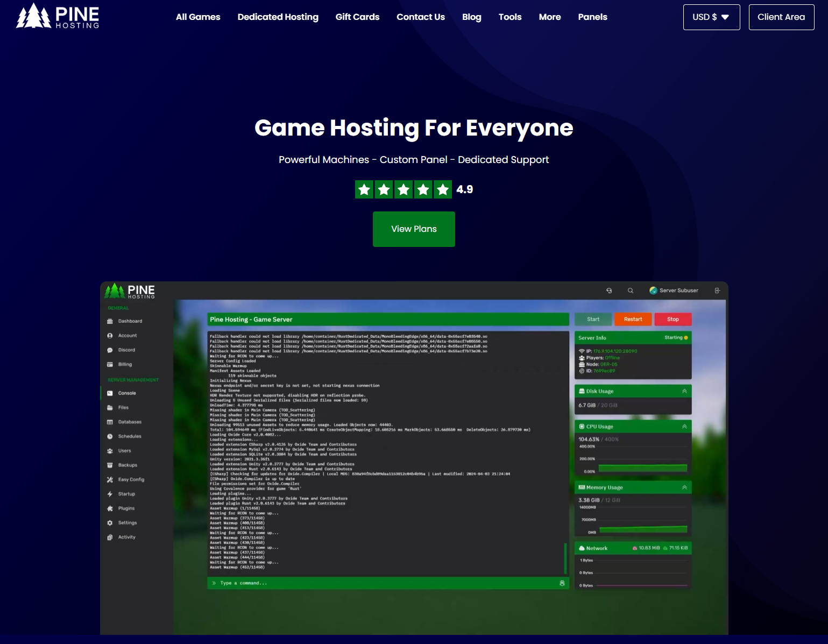Collapse the Memory Usage panel
Image resolution: width=828 pixels, height=644 pixels.
click(684, 487)
